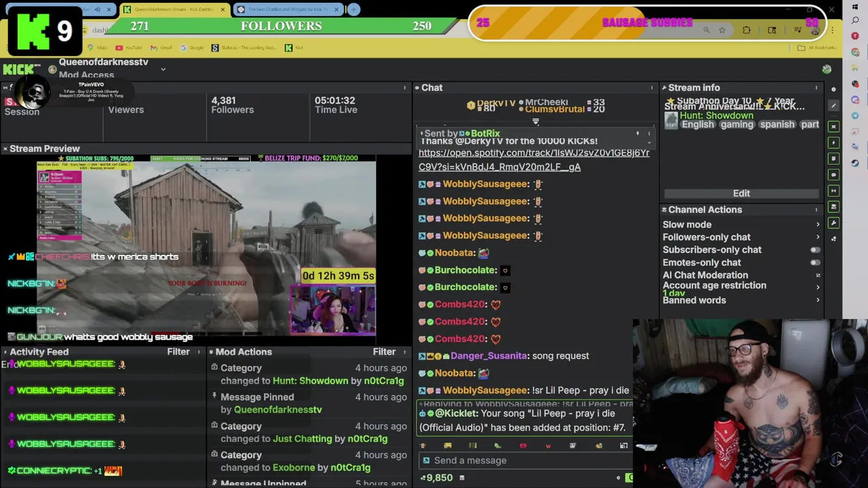Open the Spotify track link in chat
The width and height of the screenshot is (868, 488).
coord(534,160)
